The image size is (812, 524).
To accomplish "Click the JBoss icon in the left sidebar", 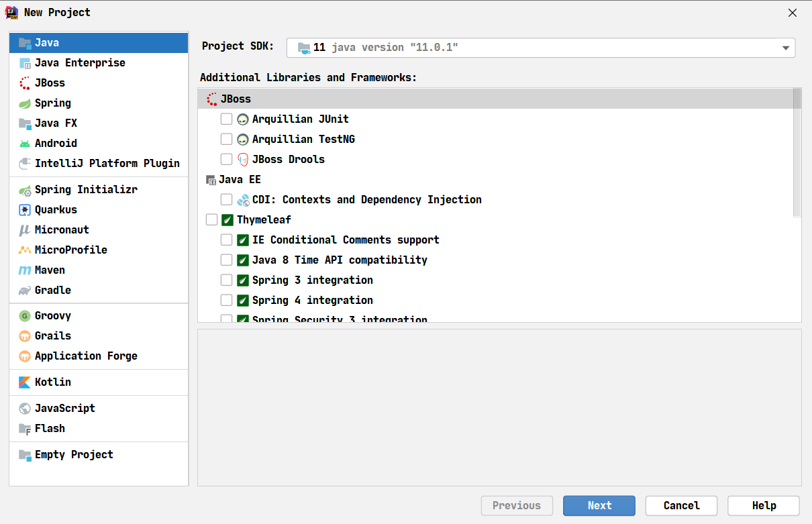I will (x=25, y=83).
